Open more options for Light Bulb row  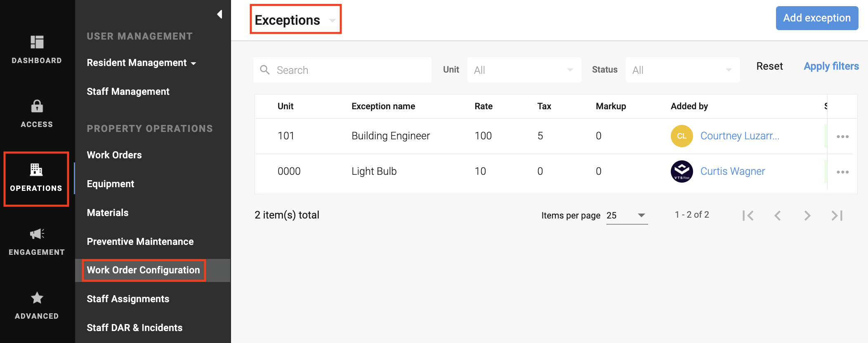tap(842, 172)
